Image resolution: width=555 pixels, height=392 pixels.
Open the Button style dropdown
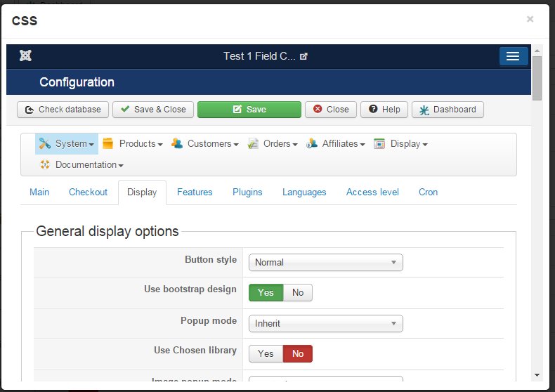point(326,263)
